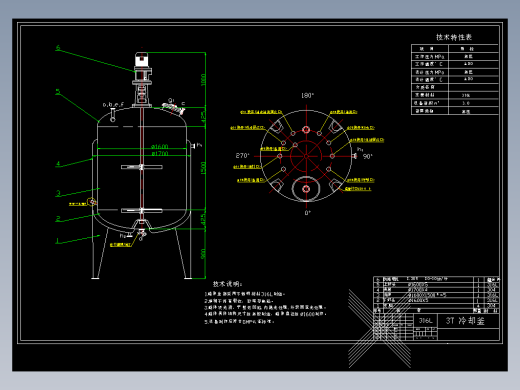Click the 90° label on plan view
Viewport: 520px width, 390px height.
click(x=368, y=156)
